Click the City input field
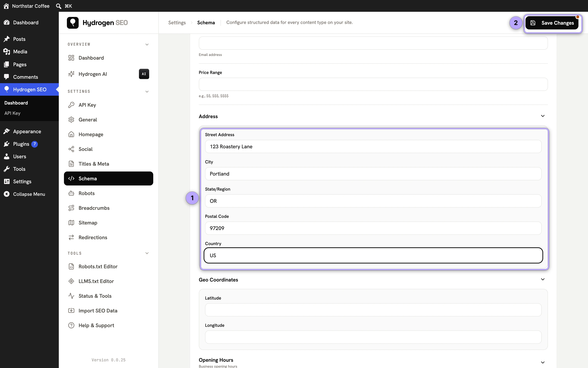Screen dimensions: 588x368 373,174
